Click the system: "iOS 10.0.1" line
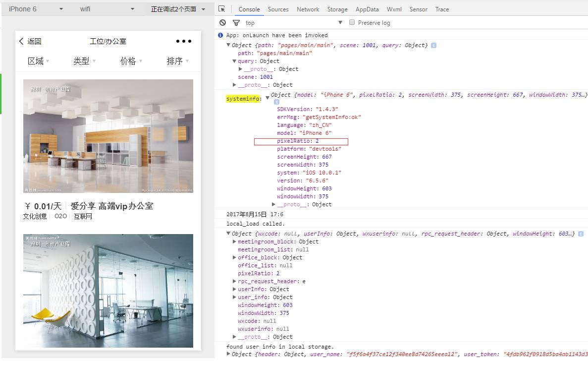The height and width of the screenshot is (365, 588). pyautogui.click(x=309, y=173)
